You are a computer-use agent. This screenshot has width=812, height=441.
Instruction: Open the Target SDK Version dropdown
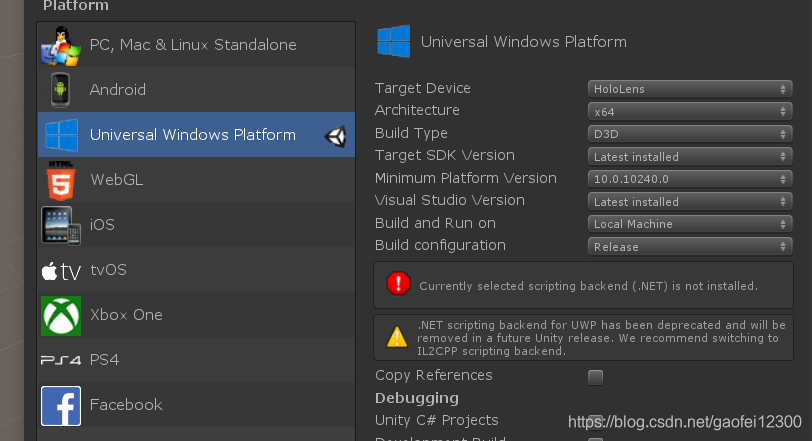click(690, 156)
